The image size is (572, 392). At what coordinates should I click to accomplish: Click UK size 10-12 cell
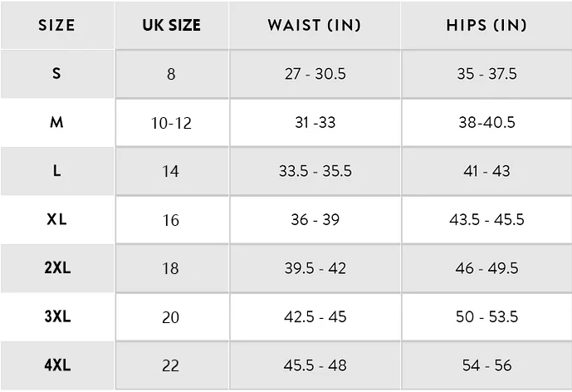point(171,123)
